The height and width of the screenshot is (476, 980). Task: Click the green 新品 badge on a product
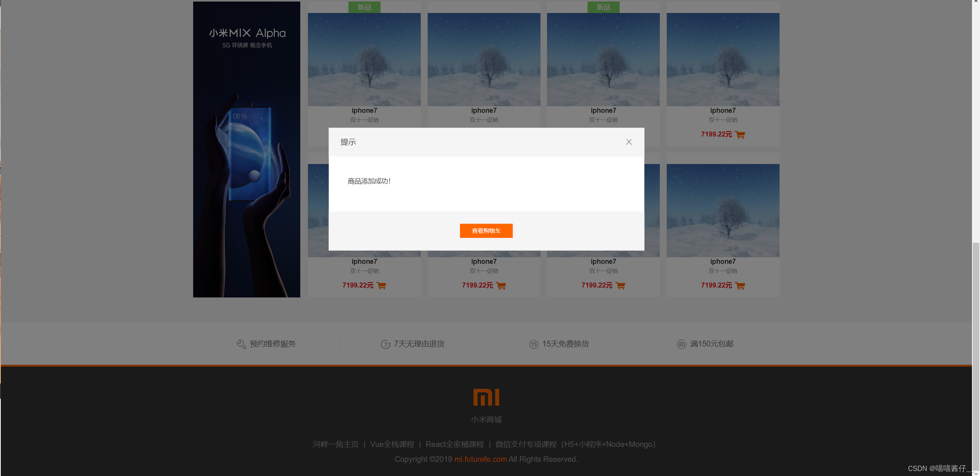364,7
